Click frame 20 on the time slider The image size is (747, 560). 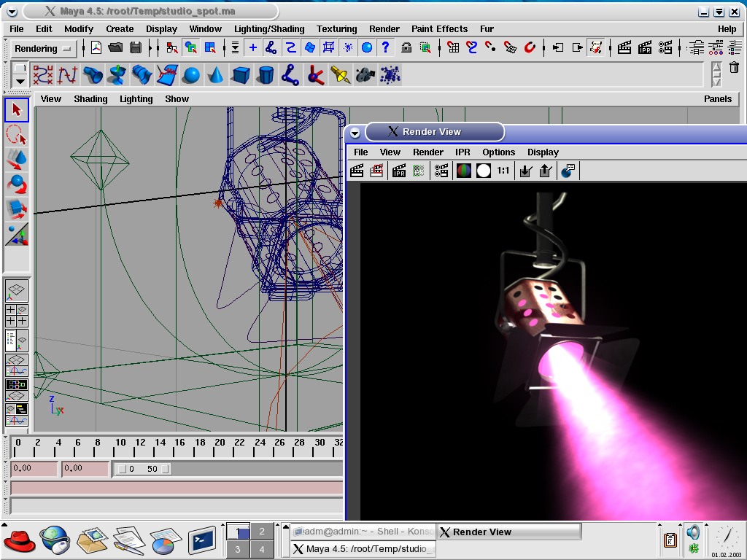pos(219,447)
